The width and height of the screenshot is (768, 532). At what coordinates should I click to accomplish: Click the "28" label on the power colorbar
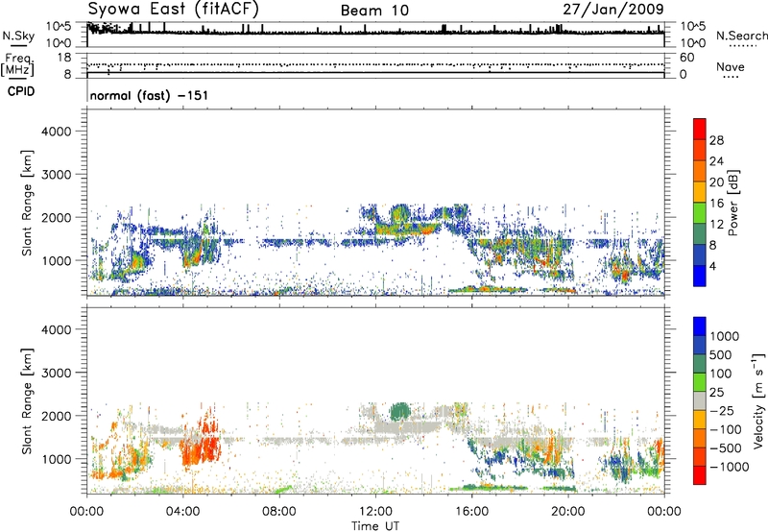tap(716, 140)
